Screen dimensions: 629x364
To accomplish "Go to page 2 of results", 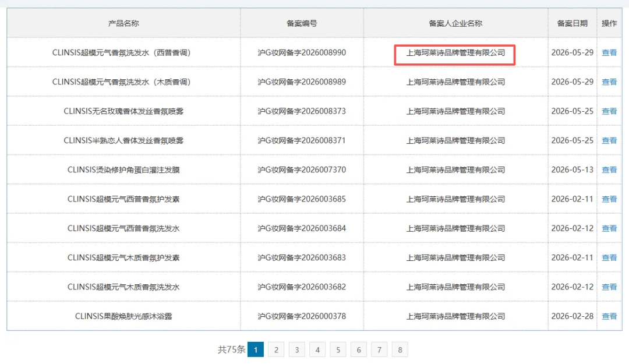I will [276, 349].
